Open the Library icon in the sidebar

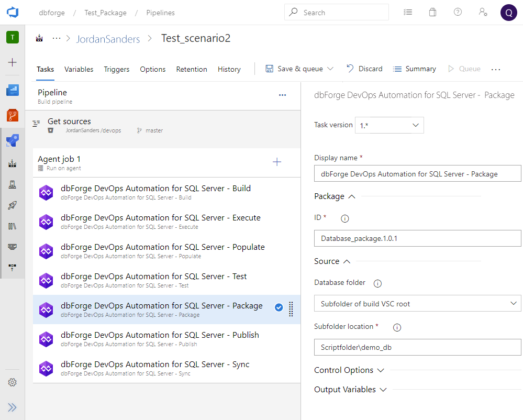pyautogui.click(x=13, y=226)
